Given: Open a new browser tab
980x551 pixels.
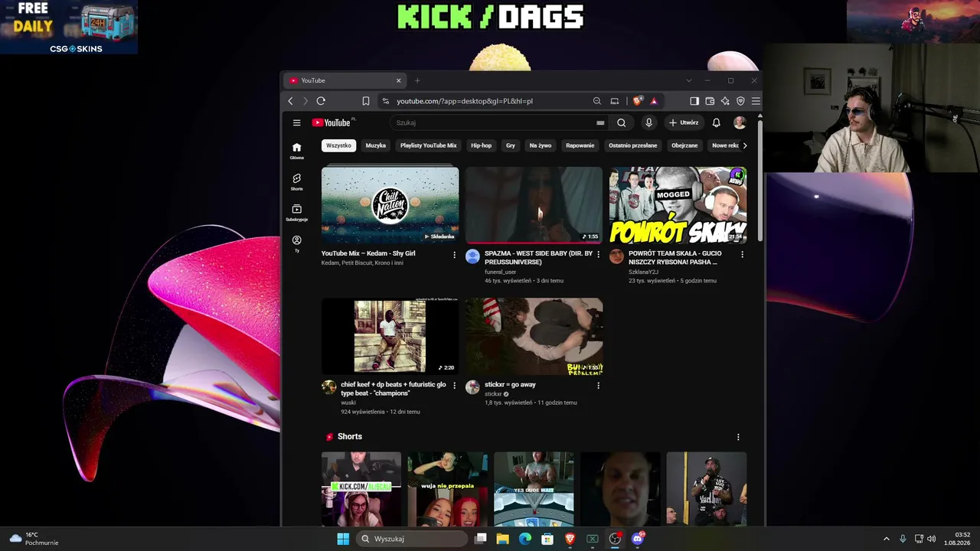Looking at the screenshot, I should point(417,80).
